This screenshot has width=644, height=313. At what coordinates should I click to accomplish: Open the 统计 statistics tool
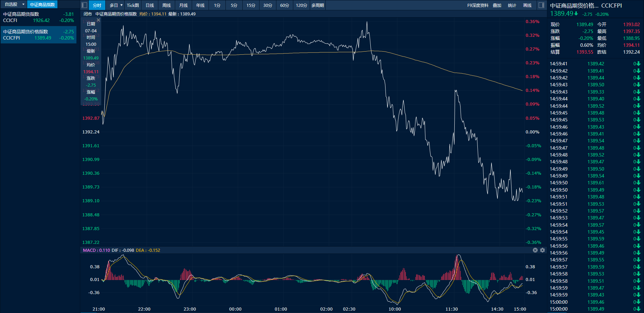click(512, 5)
